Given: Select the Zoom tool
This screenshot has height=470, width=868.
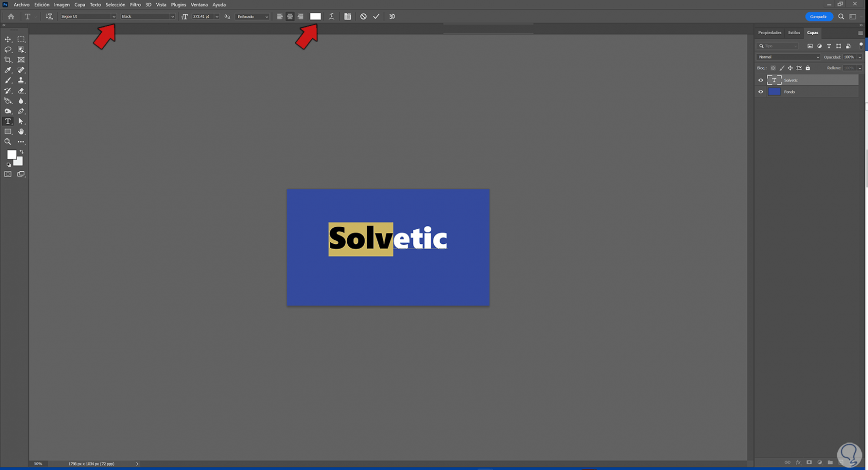Looking at the screenshot, I should click(8, 142).
